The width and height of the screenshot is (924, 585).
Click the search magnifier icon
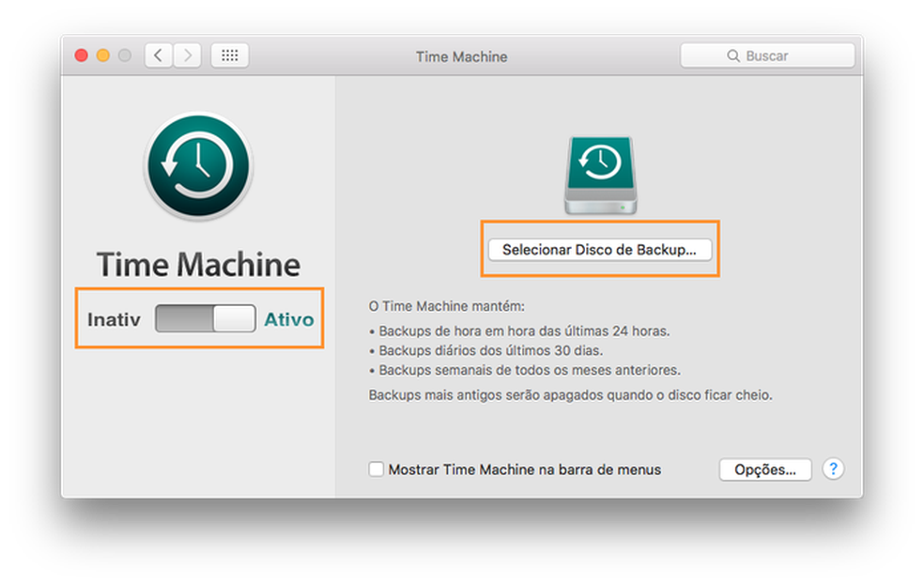coord(733,56)
